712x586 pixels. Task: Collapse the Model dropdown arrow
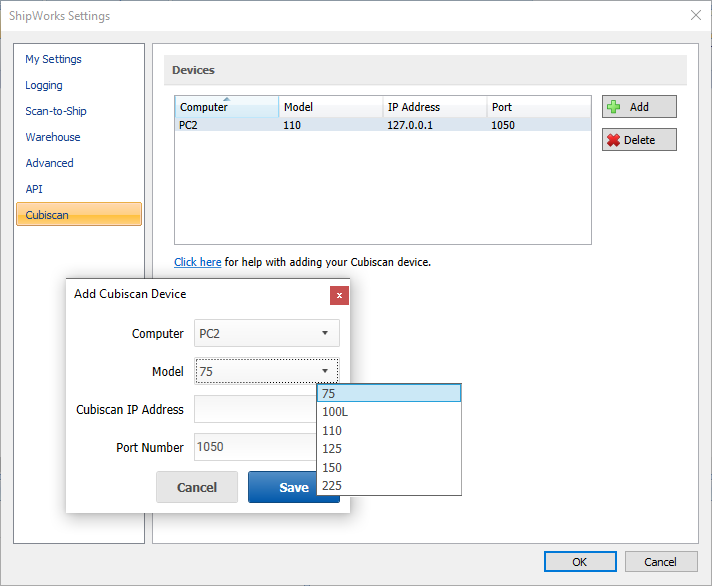325,371
